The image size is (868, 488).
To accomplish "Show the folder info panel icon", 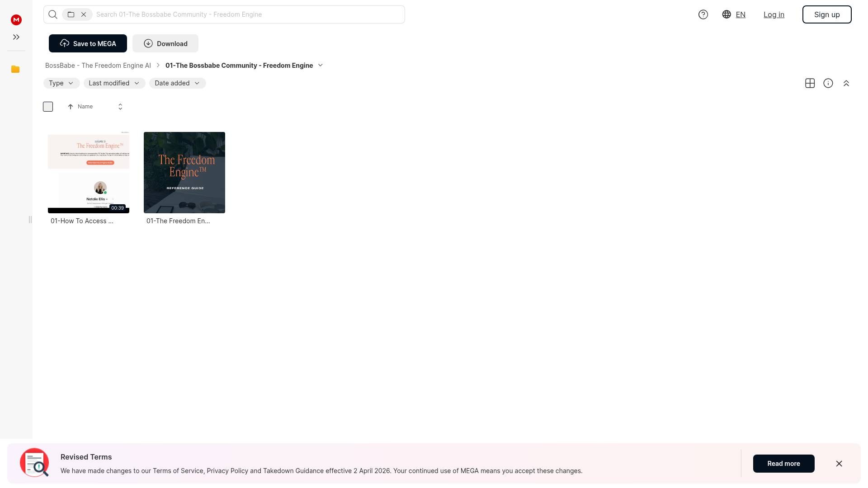I will point(828,83).
